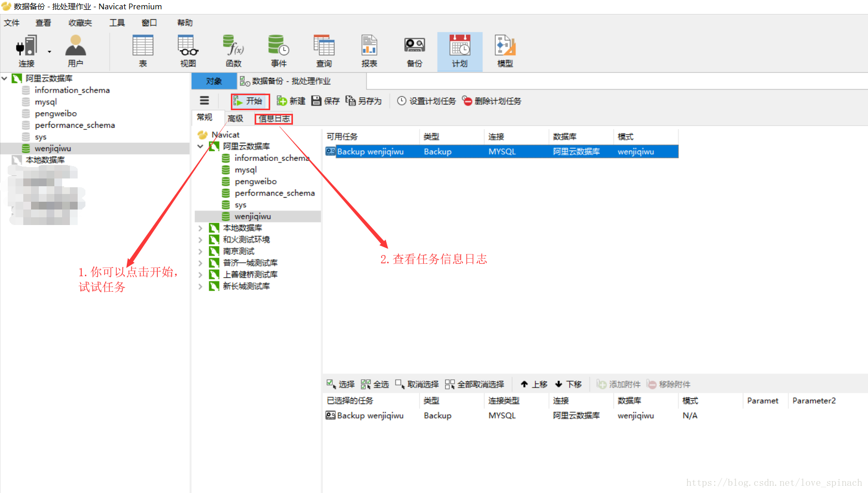The width and height of the screenshot is (868, 493).
Task: Open the 工具 (Tools) menu
Action: 117,23
